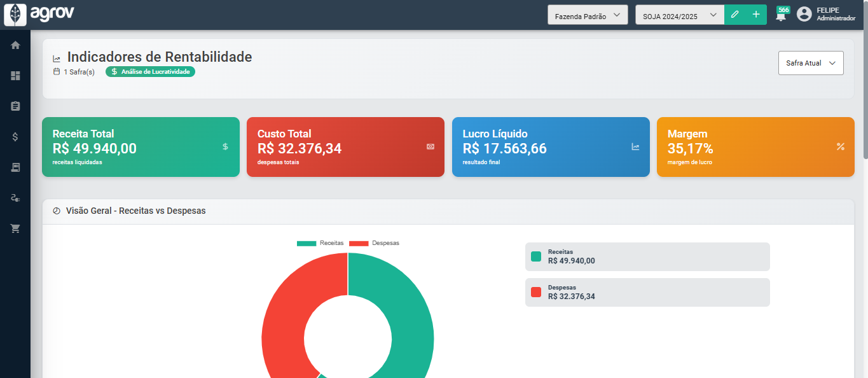868x378 pixels.
Task: Click the pie icon beside Visão Geral
Action: [x=57, y=211]
